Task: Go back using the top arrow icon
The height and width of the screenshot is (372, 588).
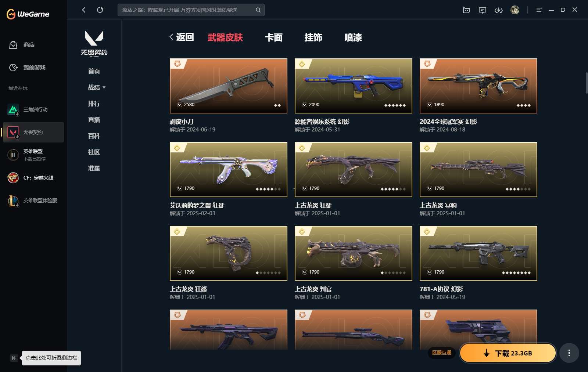Action: click(84, 10)
